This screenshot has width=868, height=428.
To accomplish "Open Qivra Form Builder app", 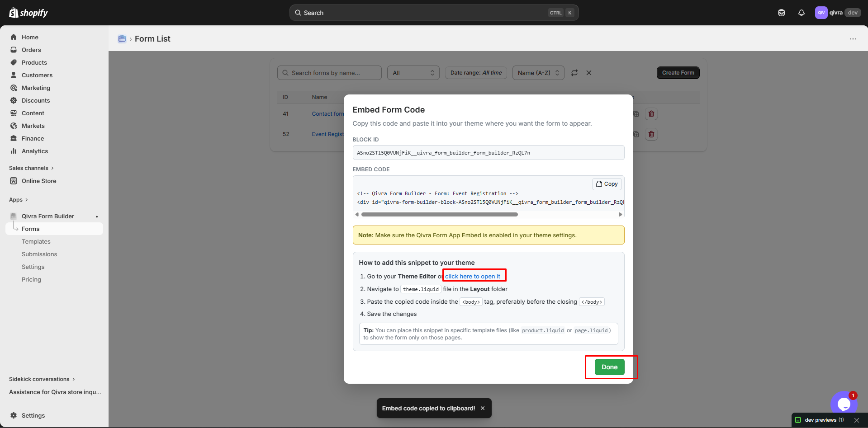I will (x=48, y=216).
